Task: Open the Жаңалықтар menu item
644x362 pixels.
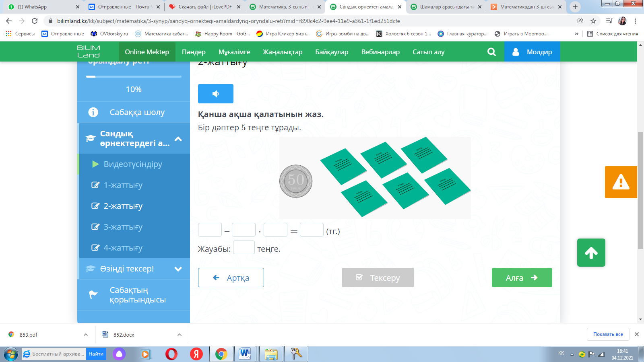Action: point(283,52)
